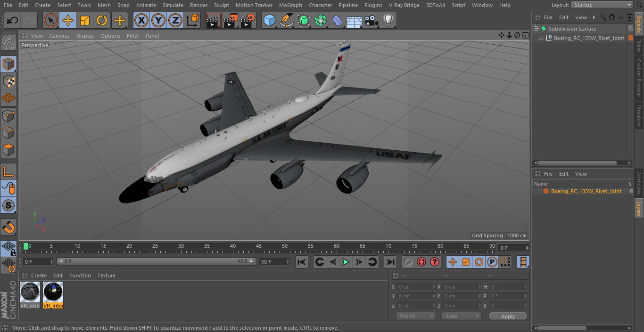Image resolution: width=644 pixels, height=332 pixels.
Task: Open the MoGraph menu
Action: [x=290, y=5]
